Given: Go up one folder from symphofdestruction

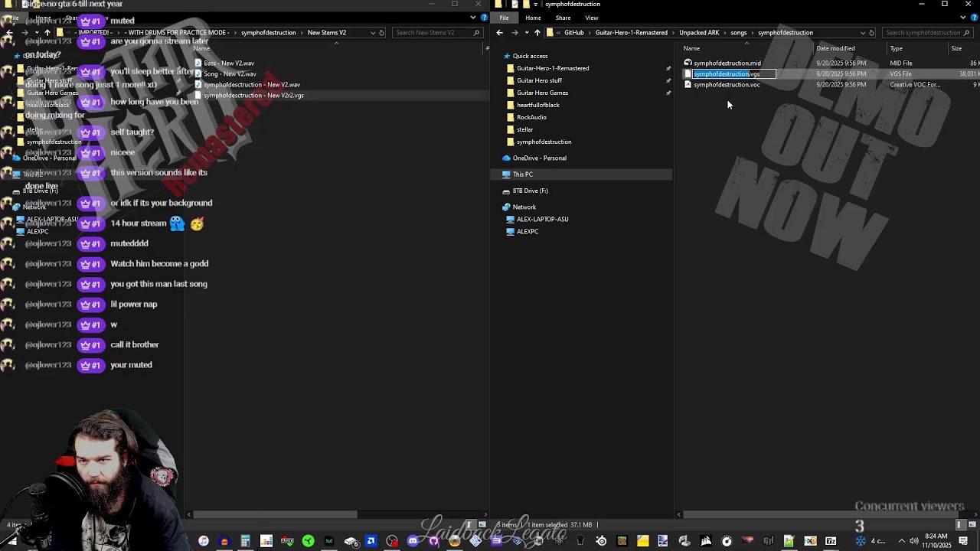Looking at the screenshot, I should tap(537, 33).
